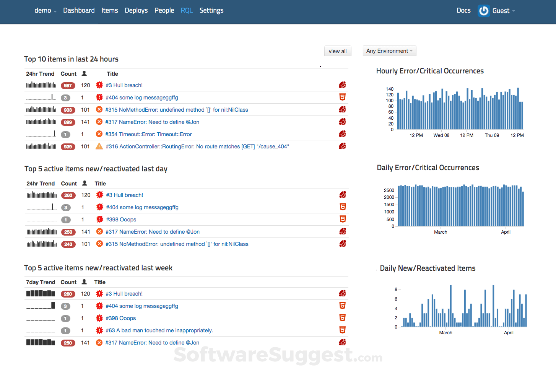Open the Any Environment dropdown
This screenshot has height=392, width=556.
(389, 51)
